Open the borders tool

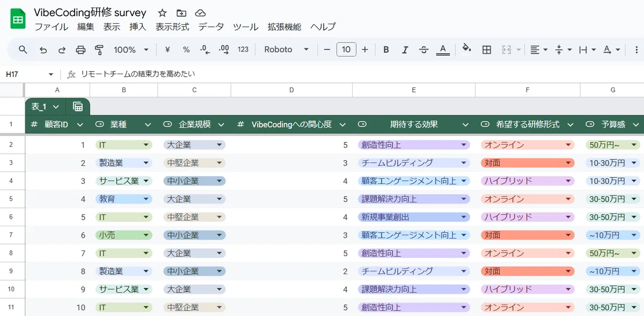tap(487, 49)
